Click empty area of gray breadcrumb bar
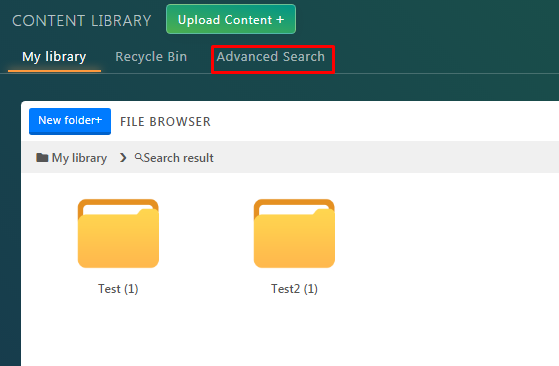 (x=385, y=157)
